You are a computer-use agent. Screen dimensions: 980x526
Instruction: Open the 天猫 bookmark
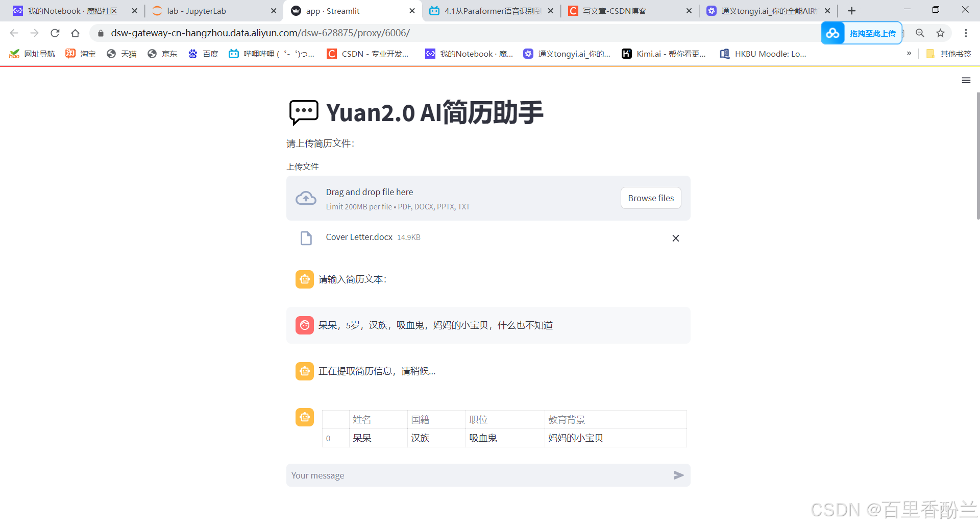[x=121, y=54]
